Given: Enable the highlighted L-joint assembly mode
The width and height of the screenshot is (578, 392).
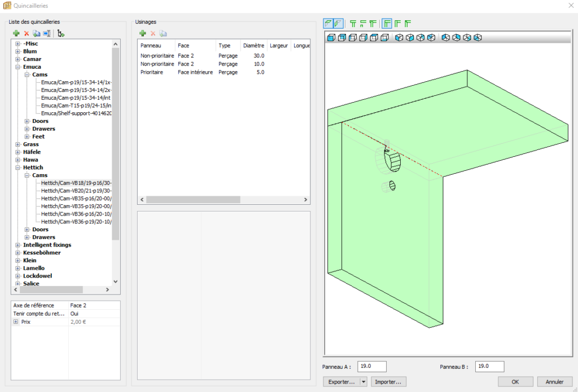Looking at the screenshot, I should [x=387, y=23].
